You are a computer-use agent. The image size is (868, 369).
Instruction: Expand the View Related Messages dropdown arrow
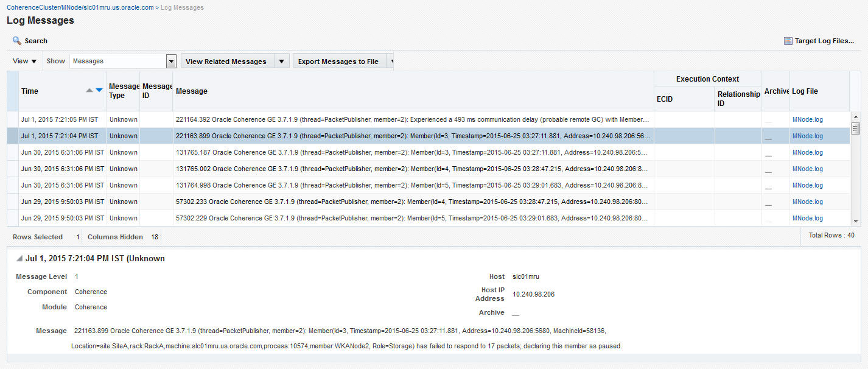[282, 61]
